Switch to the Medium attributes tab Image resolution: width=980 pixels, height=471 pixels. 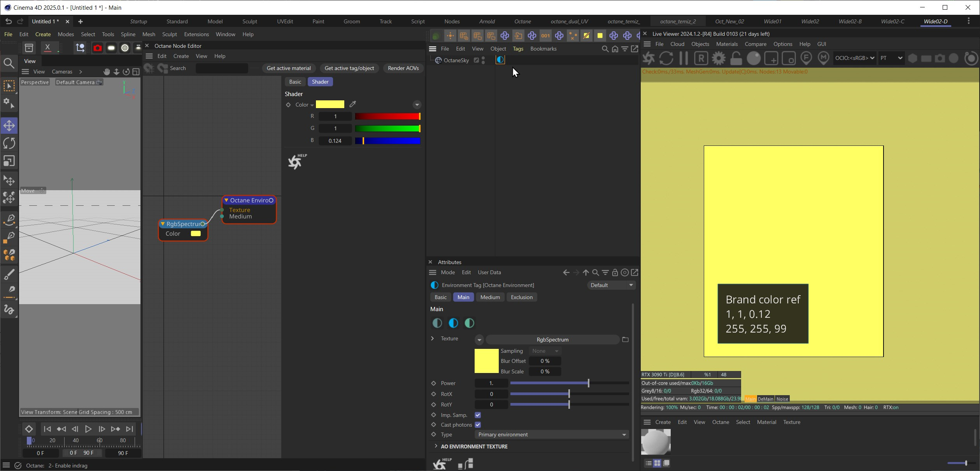490,297
